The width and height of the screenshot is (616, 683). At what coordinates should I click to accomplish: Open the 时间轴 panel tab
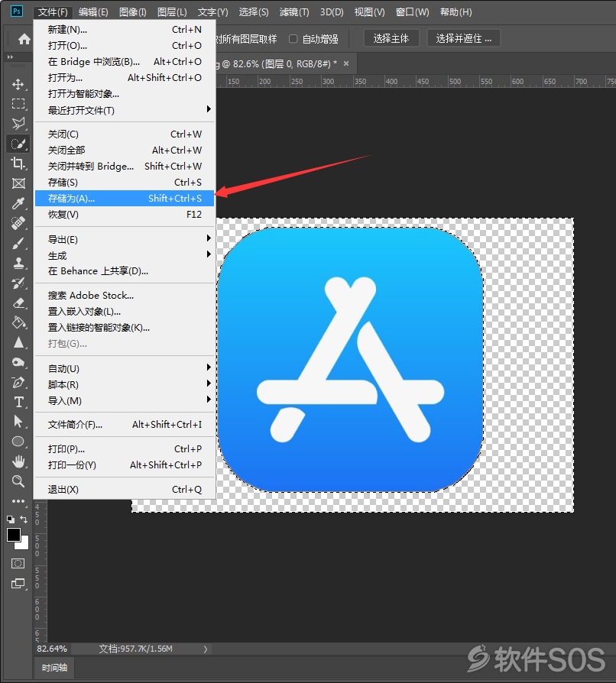(54, 668)
